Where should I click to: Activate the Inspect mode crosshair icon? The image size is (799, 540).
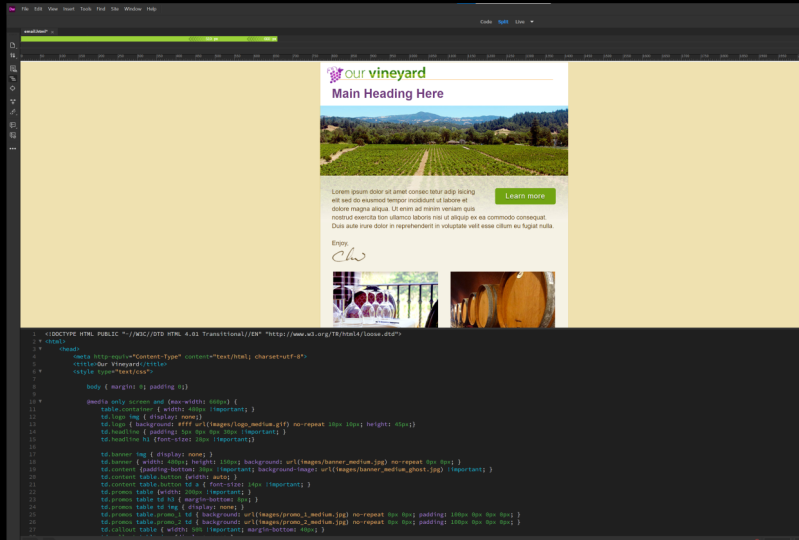pos(13,88)
